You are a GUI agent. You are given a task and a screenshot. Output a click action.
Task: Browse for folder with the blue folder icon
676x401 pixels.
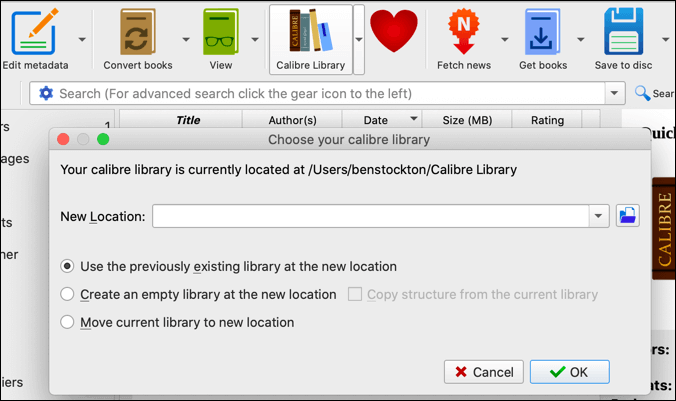tap(627, 215)
